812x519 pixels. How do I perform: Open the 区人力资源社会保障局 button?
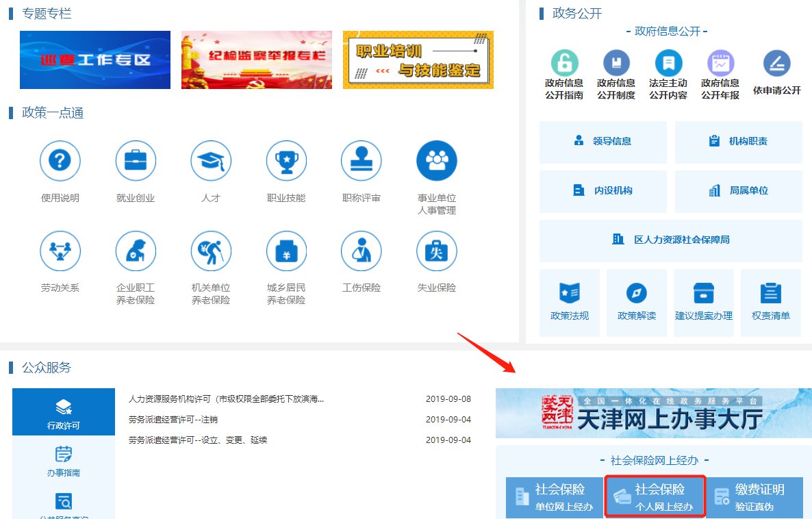(670, 240)
